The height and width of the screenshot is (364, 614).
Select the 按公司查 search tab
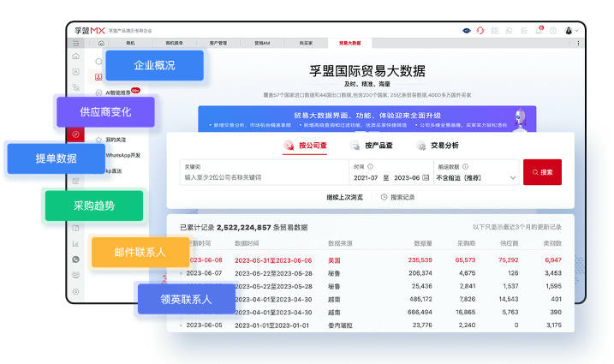pos(306,146)
